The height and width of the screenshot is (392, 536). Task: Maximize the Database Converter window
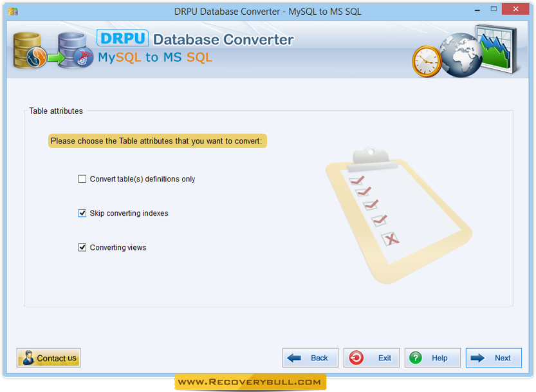coord(494,9)
